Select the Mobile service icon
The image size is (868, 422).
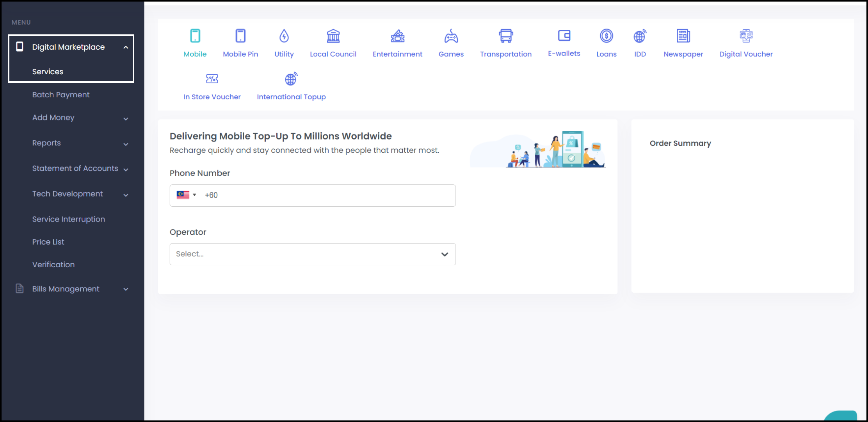click(195, 36)
